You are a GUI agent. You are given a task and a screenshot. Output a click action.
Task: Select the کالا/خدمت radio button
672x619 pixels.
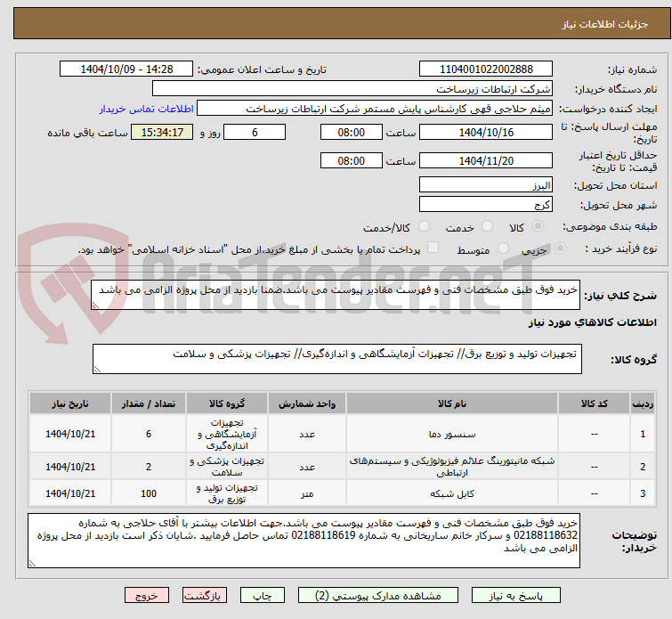click(x=425, y=226)
